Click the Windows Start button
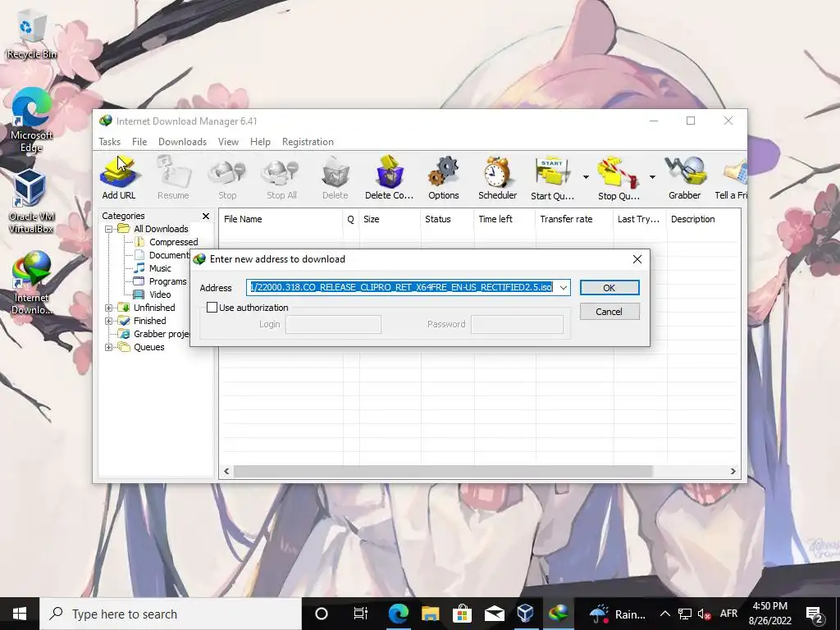The image size is (840, 630). coord(20,614)
